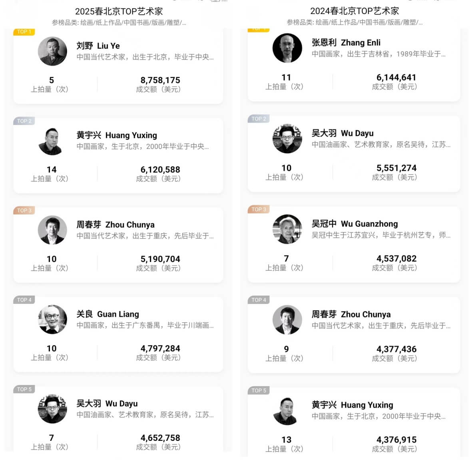Viewport: 476px width, 460px height.
Task: Click Zhou Chunya's name in the 2025 list
Action: pyautogui.click(x=115, y=225)
